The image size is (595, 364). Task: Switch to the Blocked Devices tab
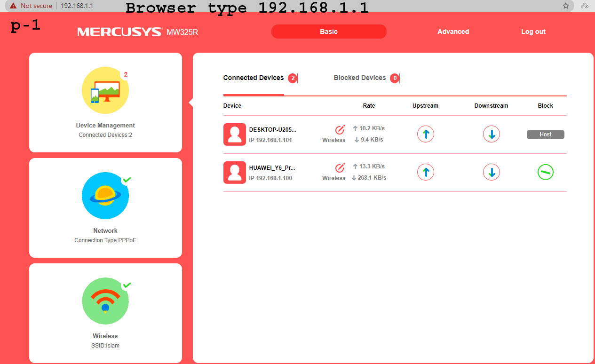pos(360,78)
